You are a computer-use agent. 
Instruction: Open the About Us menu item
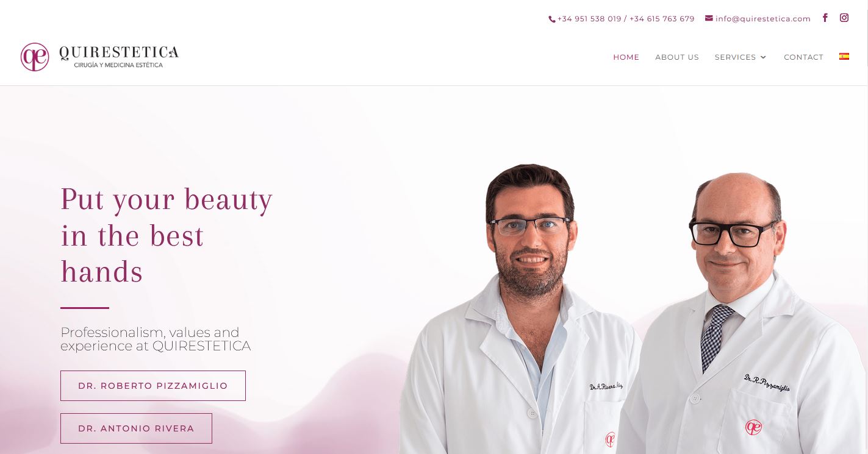(x=677, y=57)
